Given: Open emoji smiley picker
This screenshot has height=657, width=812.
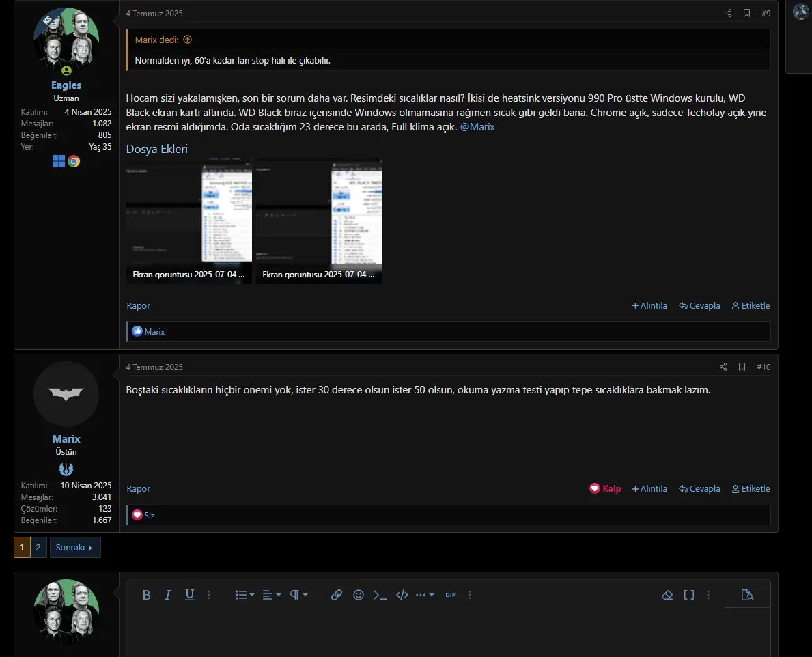Looking at the screenshot, I should tap(359, 595).
